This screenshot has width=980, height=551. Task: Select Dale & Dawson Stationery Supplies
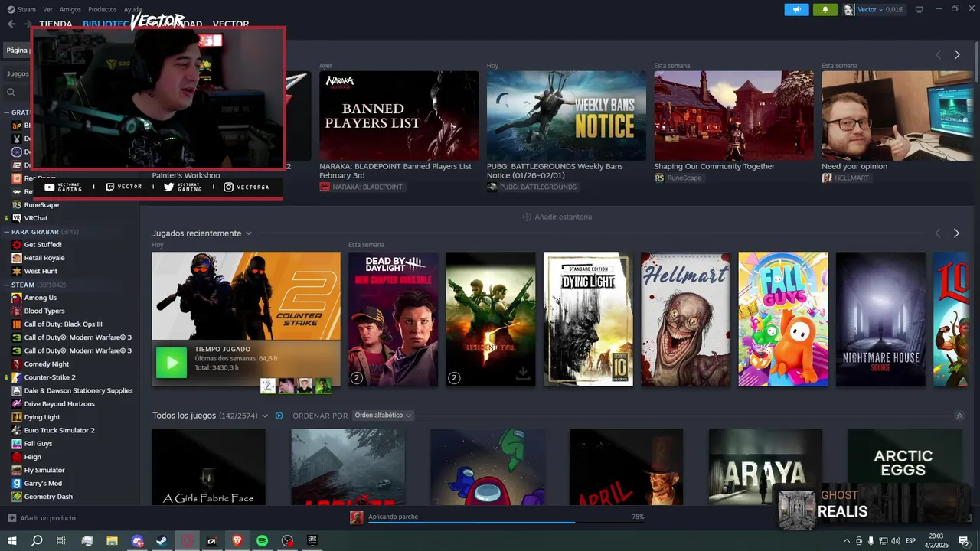click(x=78, y=390)
